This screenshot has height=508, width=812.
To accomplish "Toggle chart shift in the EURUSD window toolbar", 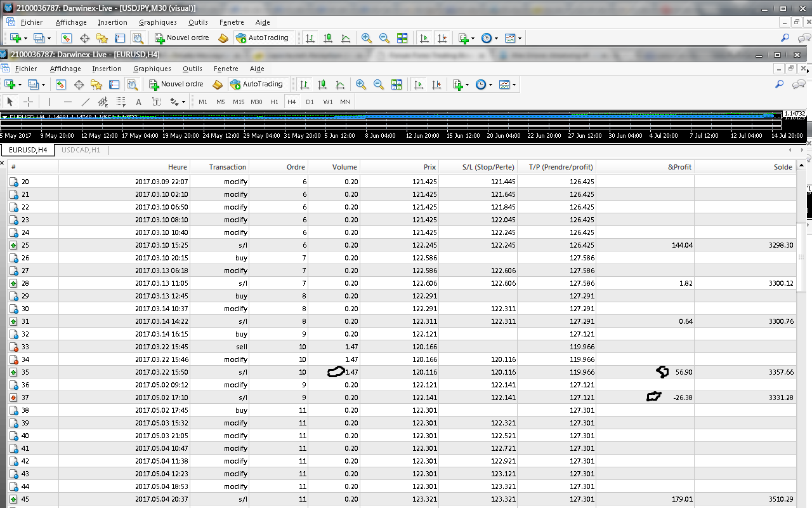I will [x=436, y=84].
